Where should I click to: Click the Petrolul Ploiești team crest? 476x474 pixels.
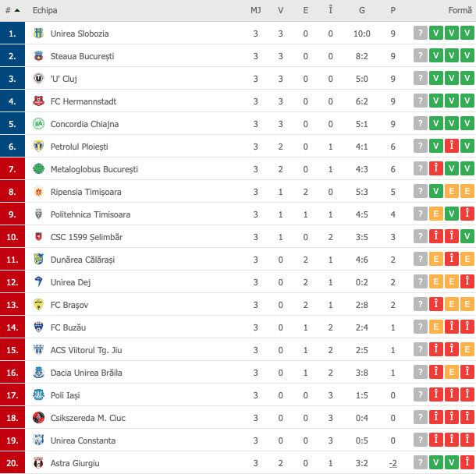[39, 147]
